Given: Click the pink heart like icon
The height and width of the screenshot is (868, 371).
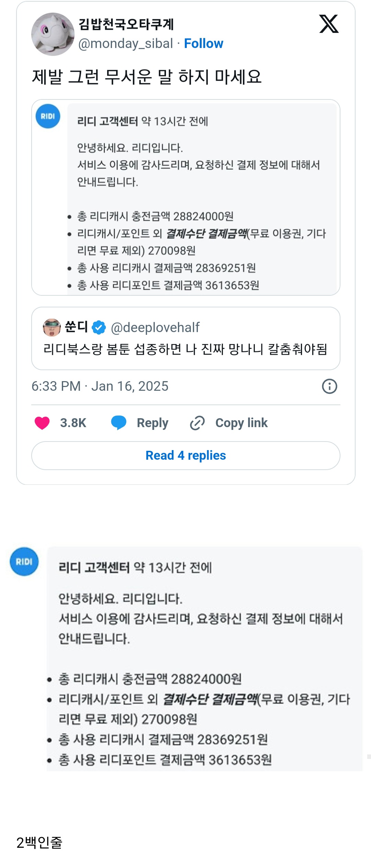Looking at the screenshot, I should [x=42, y=423].
